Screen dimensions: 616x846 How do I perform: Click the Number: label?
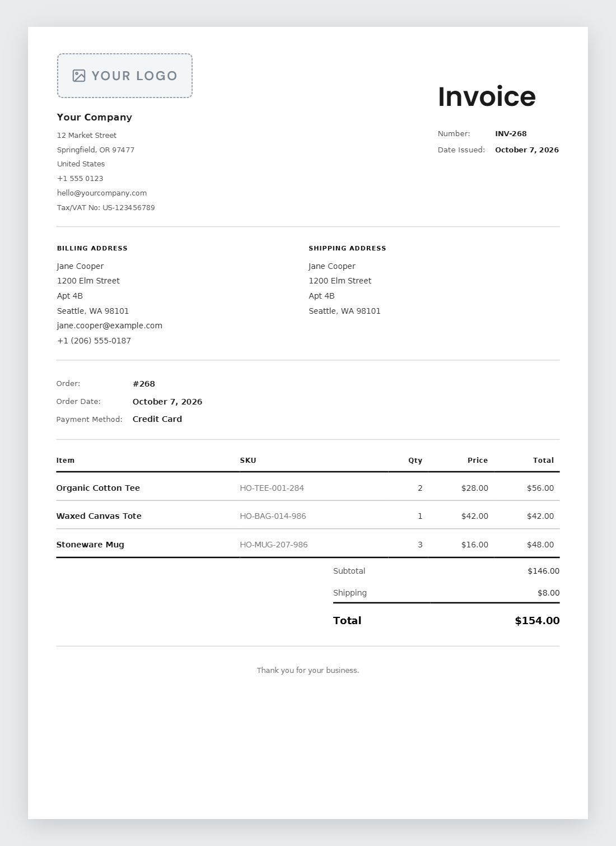tap(454, 134)
